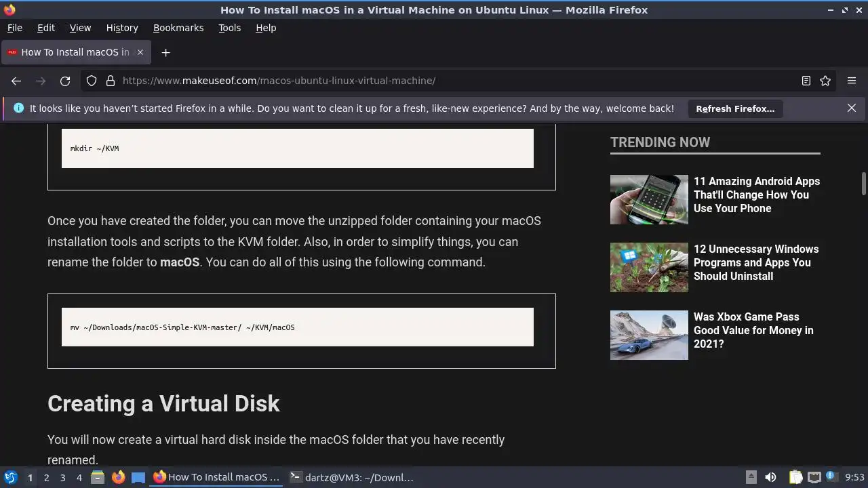The width and height of the screenshot is (868, 488).
Task: Open the Edit menu
Action: tap(46, 28)
